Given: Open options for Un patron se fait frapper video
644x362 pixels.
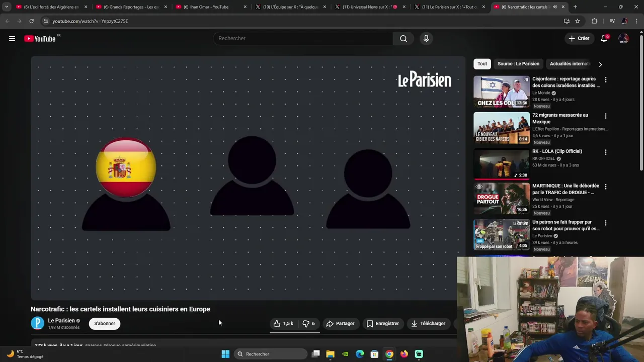Looking at the screenshot, I should pos(605,223).
